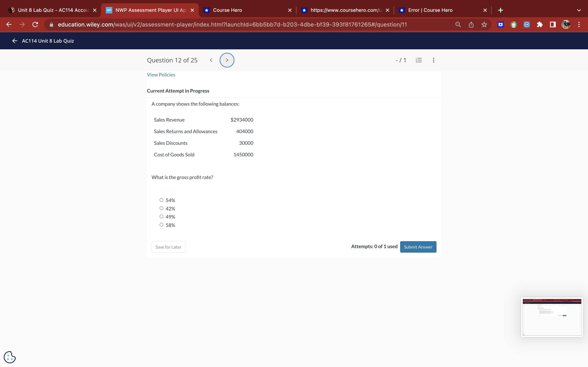The width and height of the screenshot is (588, 367).
Task: Bookmark this page with the star icon
Action: tap(484, 24)
